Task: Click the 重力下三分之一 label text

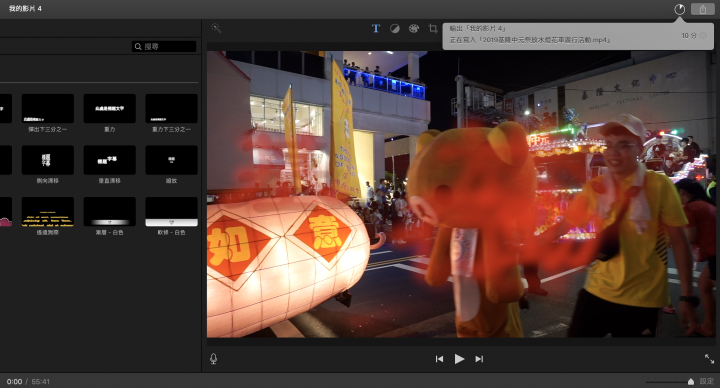Action: point(171,129)
